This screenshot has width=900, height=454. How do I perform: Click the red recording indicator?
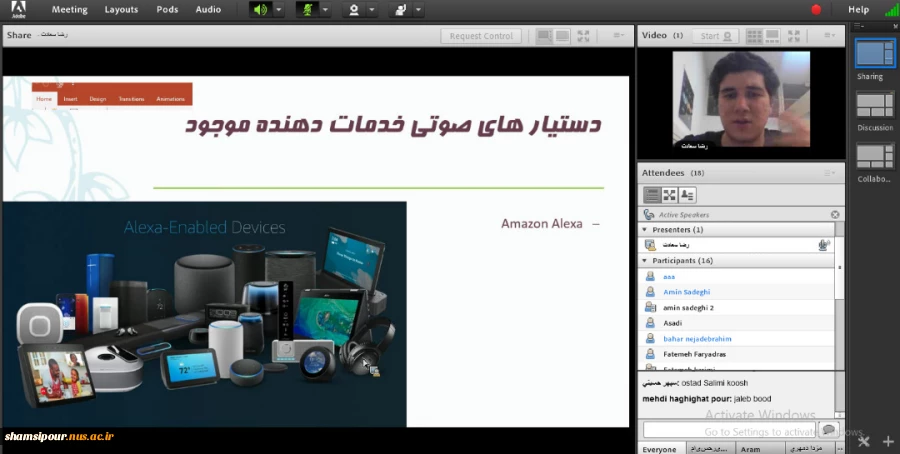coord(816,9)
